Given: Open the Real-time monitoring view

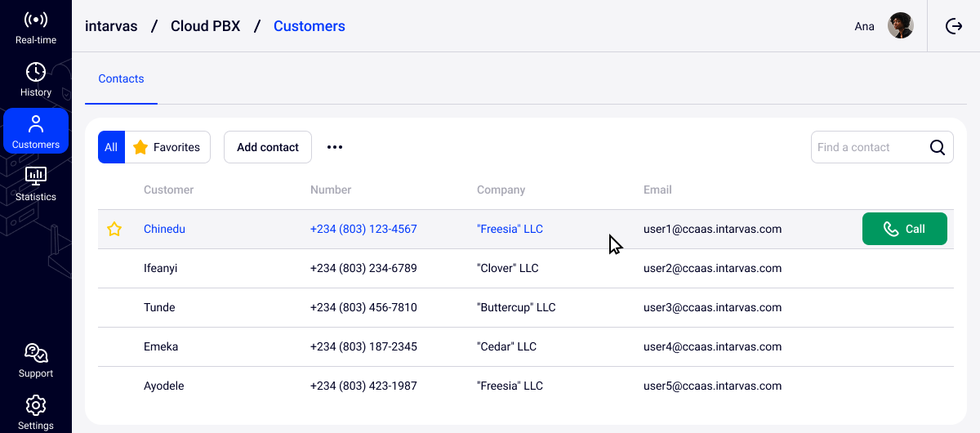Looking at the screenshot, I should 35,27.
